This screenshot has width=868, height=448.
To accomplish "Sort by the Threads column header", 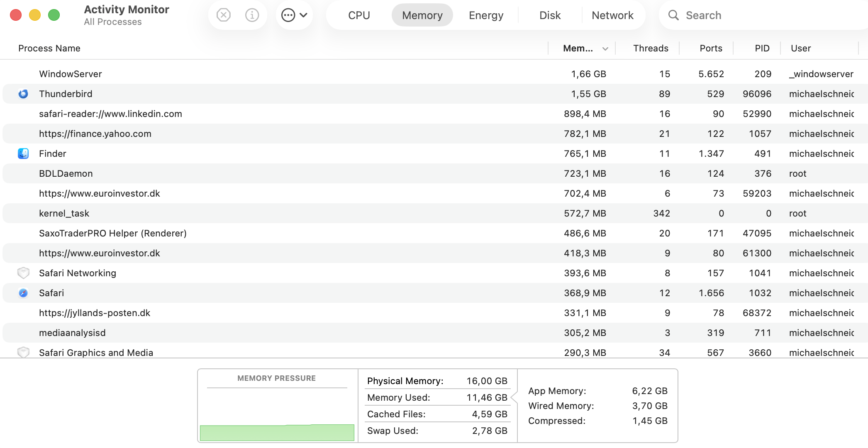I will tap(650, 49).
